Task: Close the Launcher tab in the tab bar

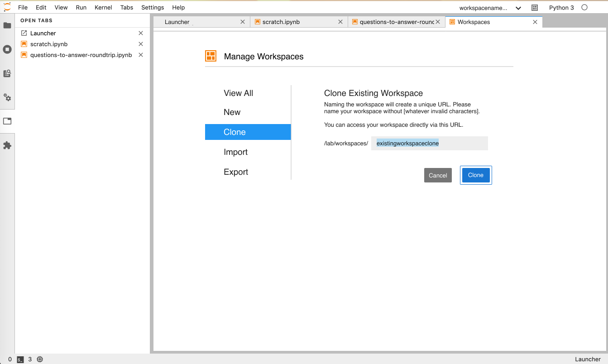Action: pos(243,22)
